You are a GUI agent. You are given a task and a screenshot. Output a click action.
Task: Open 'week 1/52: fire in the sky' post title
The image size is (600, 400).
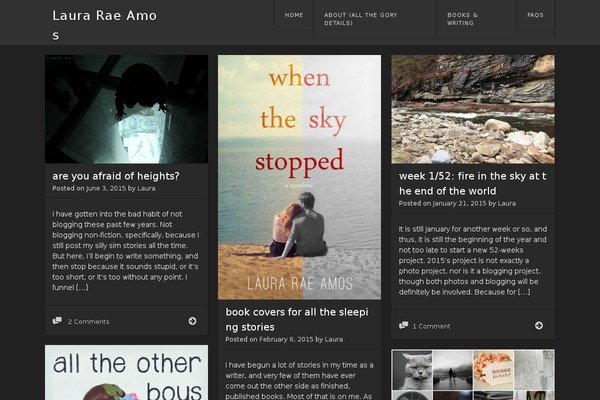point(473,183)
